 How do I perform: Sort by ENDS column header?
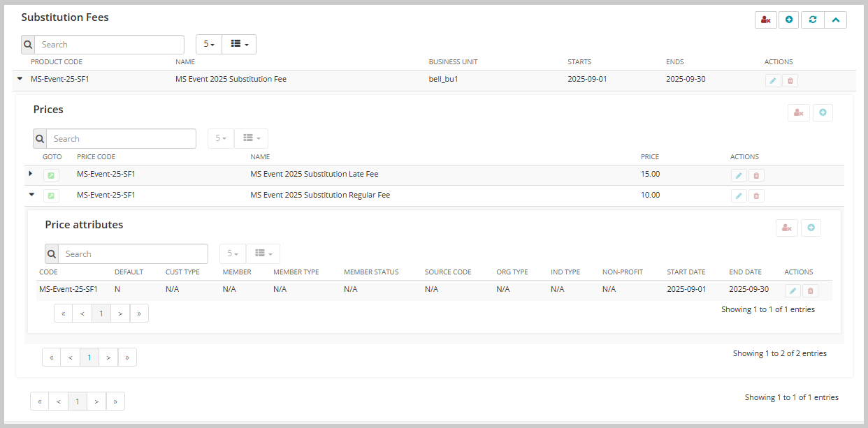click(675, 62)
